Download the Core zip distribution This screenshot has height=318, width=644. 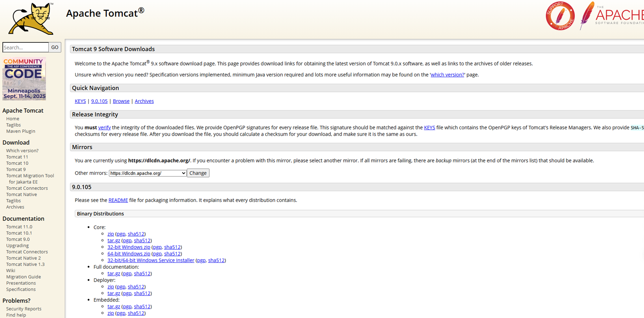pos(110,234)
